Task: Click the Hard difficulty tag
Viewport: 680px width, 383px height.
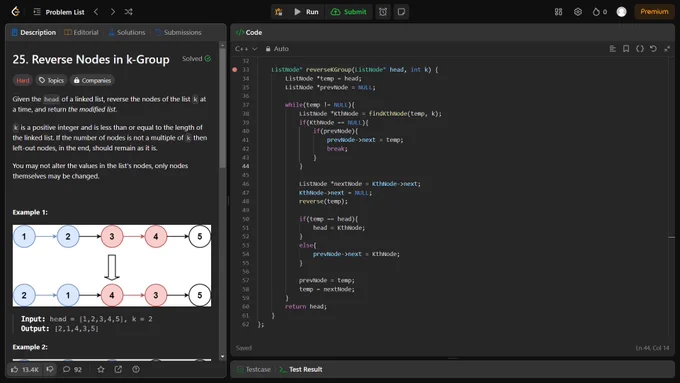Action: pyautogui.click(x=23, y=80)
